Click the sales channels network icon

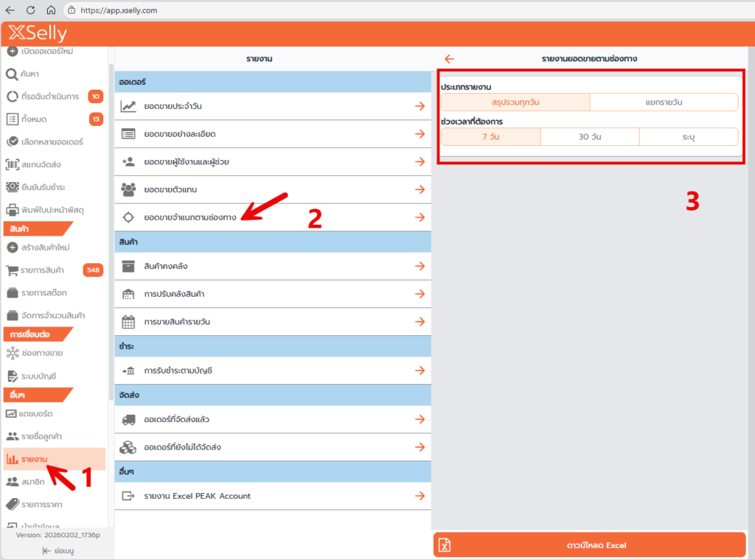tap(12, 353)
